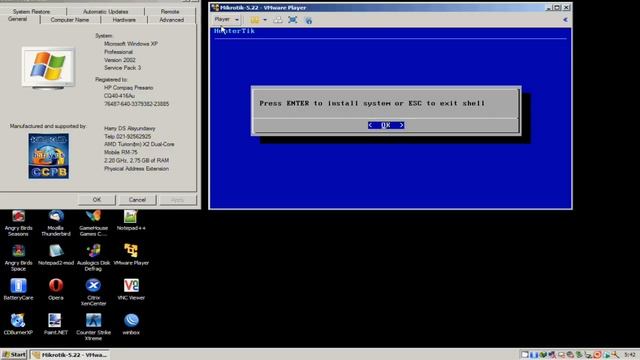
Task: Click Cancel in System Properties dialog
Action: point(137,200)
